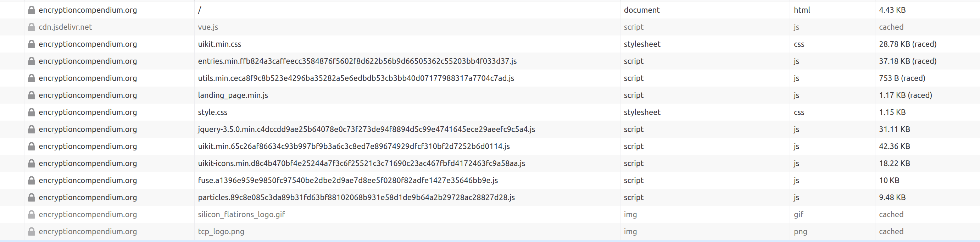Click the stylesheet type label for style.css
Image resolution: width=980 pixels, height=242 pixels.
642,112
